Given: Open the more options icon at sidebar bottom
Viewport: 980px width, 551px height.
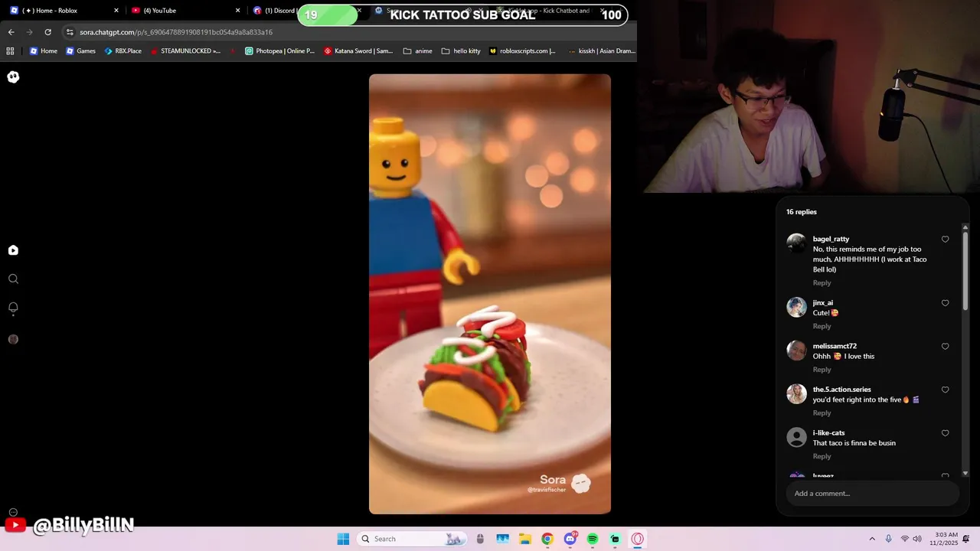Looking at the screenshot, I should point(13,512).
